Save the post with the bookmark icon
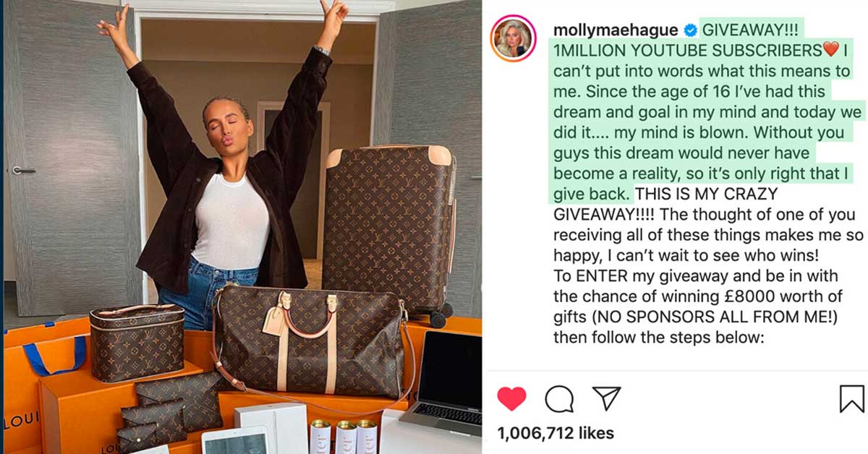The height and width of the screenshot is (454, 868). click(x=851, y=398)
